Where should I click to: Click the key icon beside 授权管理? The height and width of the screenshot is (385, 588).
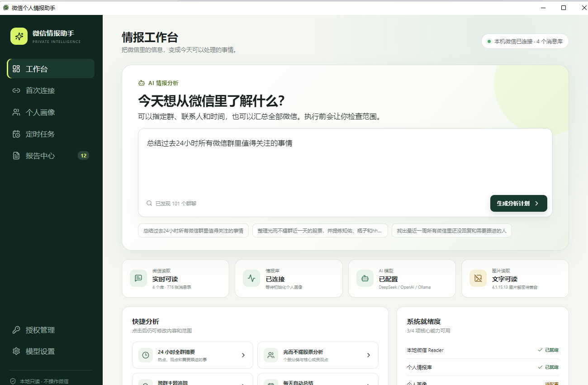click(16, 330)
